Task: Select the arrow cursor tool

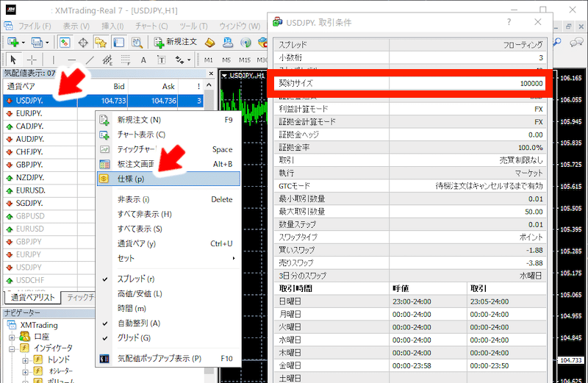Action: [x=13, y=60]
